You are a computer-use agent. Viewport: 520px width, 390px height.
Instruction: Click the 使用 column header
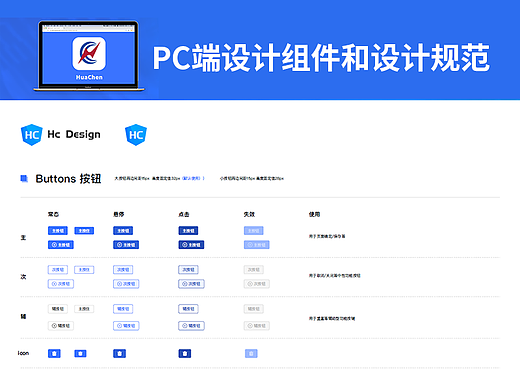click(x=314, y=214)
